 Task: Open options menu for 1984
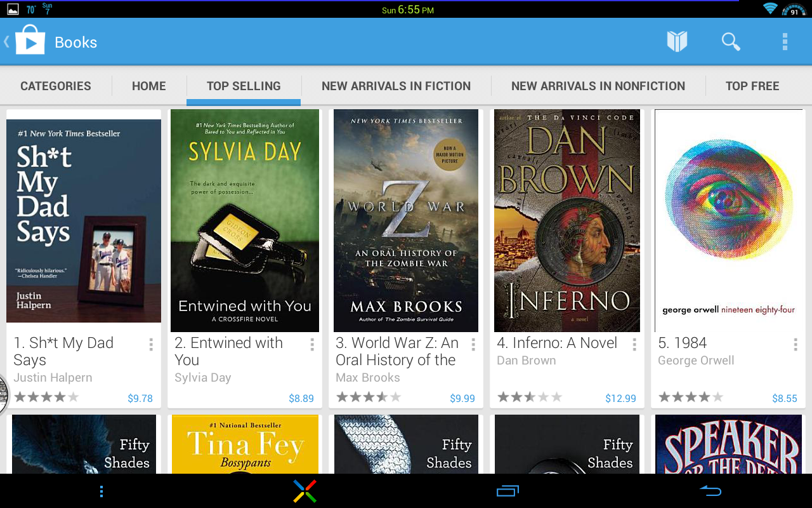tap(796, 344)
